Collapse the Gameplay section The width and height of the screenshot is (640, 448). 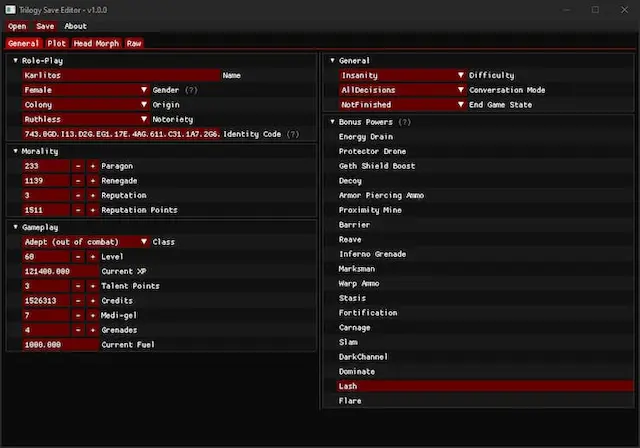pyautogui.click(x=16, y=227)
